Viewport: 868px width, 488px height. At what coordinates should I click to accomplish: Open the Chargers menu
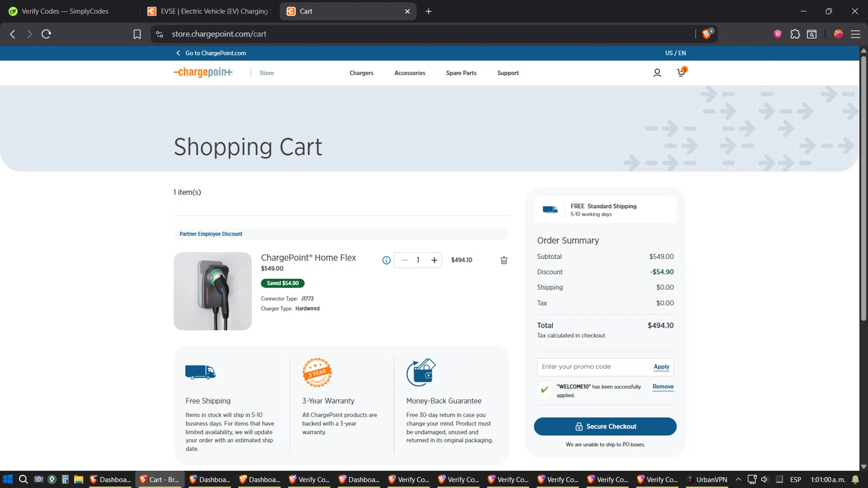361,73
